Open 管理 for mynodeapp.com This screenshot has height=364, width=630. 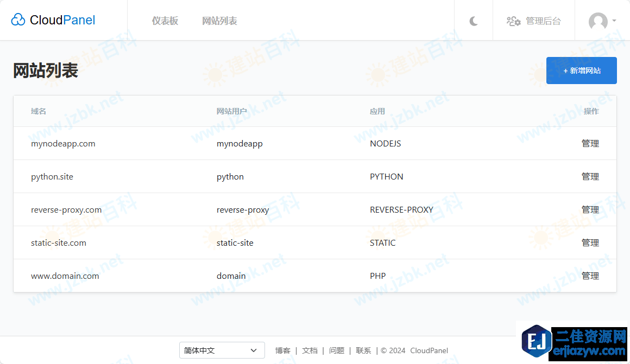click(x=590, y=143)
